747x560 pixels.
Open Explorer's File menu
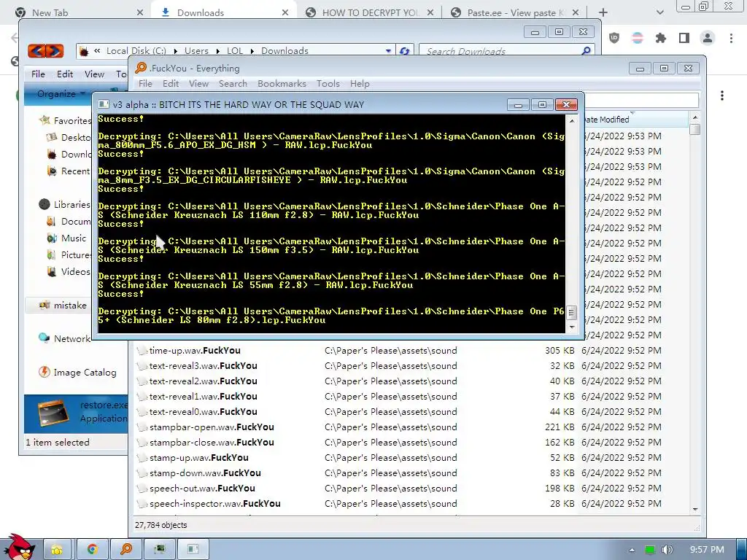pyautogui.click(x=38, y=74)
